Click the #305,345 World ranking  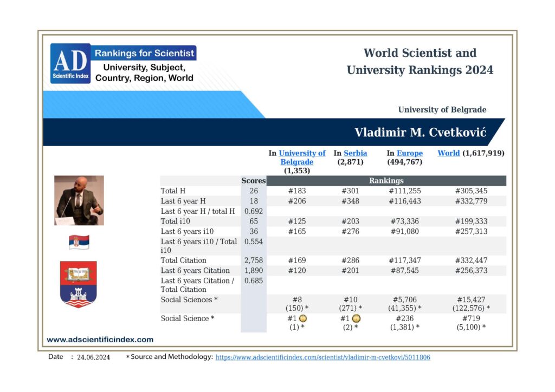pyautogui.click(x=471, y=191)
